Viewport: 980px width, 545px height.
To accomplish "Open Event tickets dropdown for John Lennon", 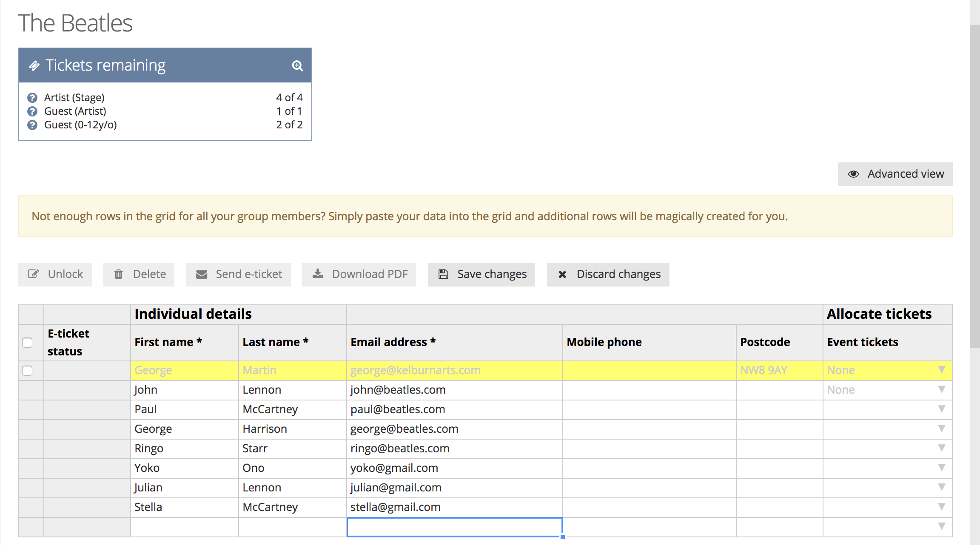I will coord(942,389).
